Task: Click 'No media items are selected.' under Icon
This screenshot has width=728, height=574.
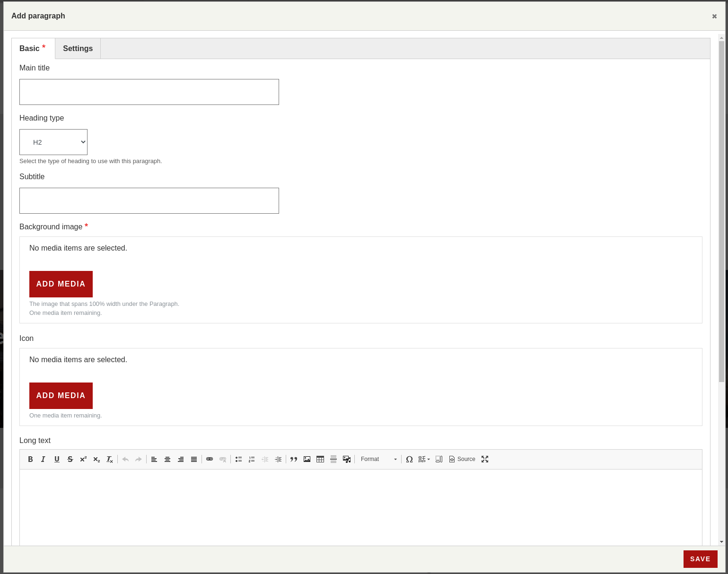Action: 78,359
